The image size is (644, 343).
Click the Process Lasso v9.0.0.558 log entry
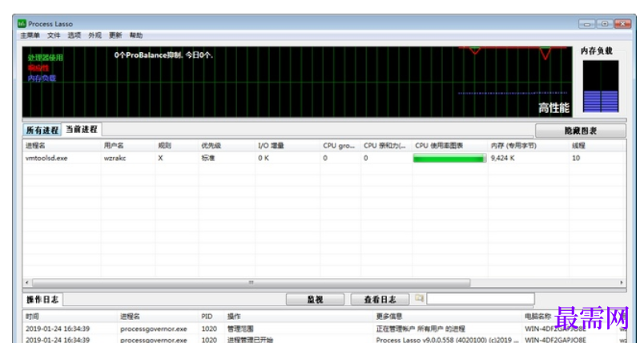447,340
